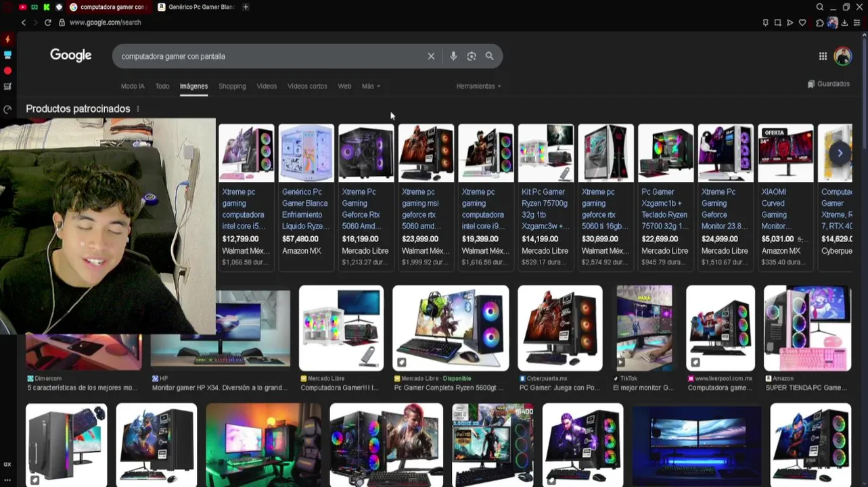Switch to the Videos cortos tab
This screenshot has width=868, height=487.
[x=307, y=86]
